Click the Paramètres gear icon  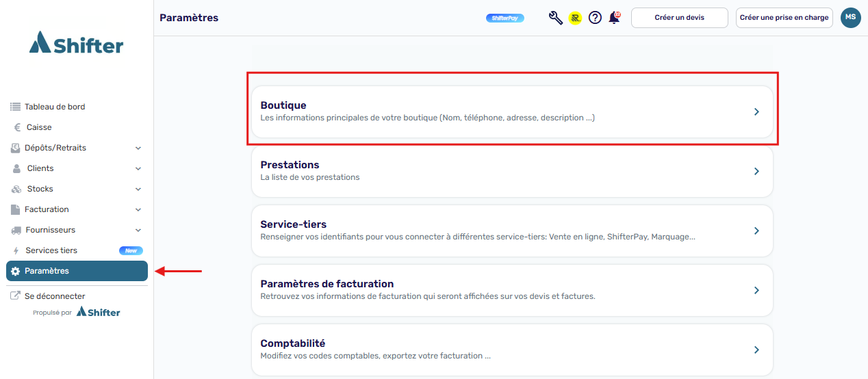16,271
